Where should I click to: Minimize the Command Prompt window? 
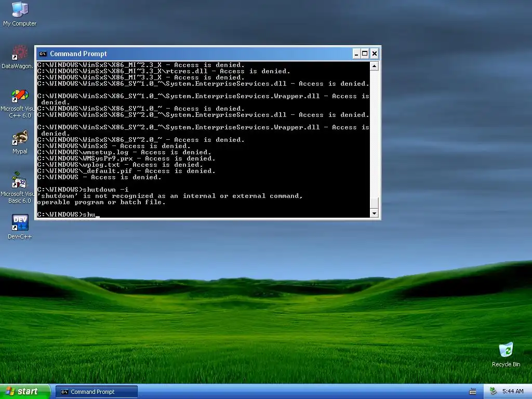(x=356, y=54)
